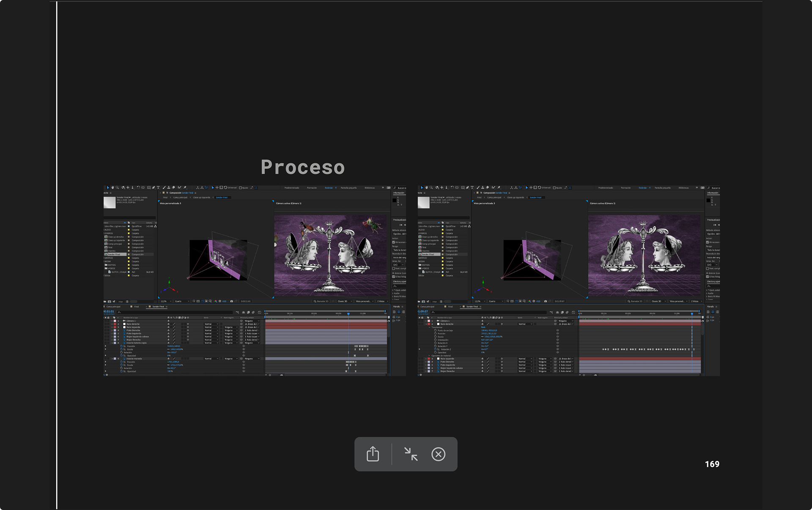Select the "Plato Derecho" layer in the left screenshot
The image size is (812, 510).
[x=133, y=330]
